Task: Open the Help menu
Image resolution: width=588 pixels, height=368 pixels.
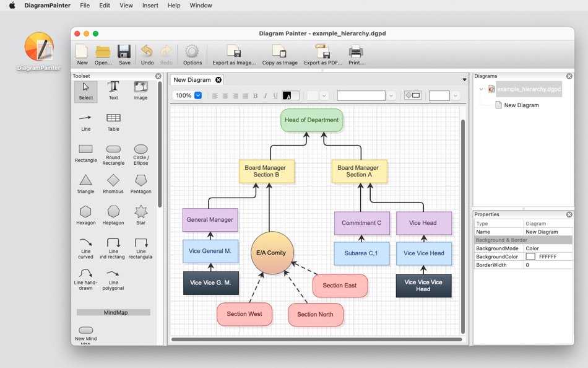Action: click(x=174, y=5)
